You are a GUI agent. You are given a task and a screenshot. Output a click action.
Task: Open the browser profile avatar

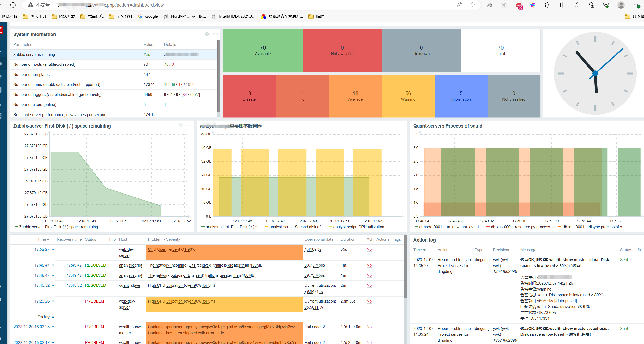(x=621, y=5)
